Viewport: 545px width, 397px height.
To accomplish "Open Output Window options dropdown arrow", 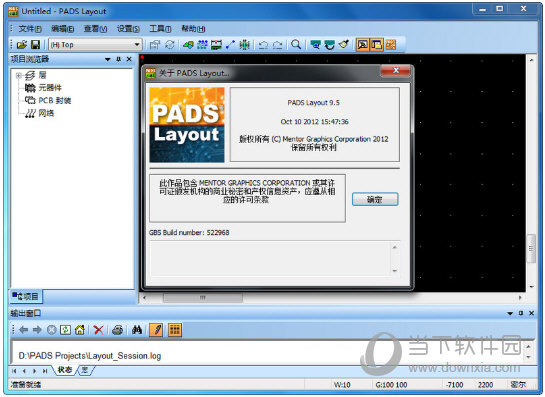I will coord(510,313).
